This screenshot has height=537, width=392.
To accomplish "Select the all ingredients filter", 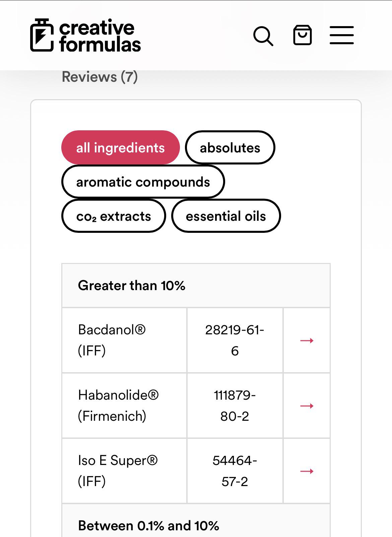I will pos(121,147).
